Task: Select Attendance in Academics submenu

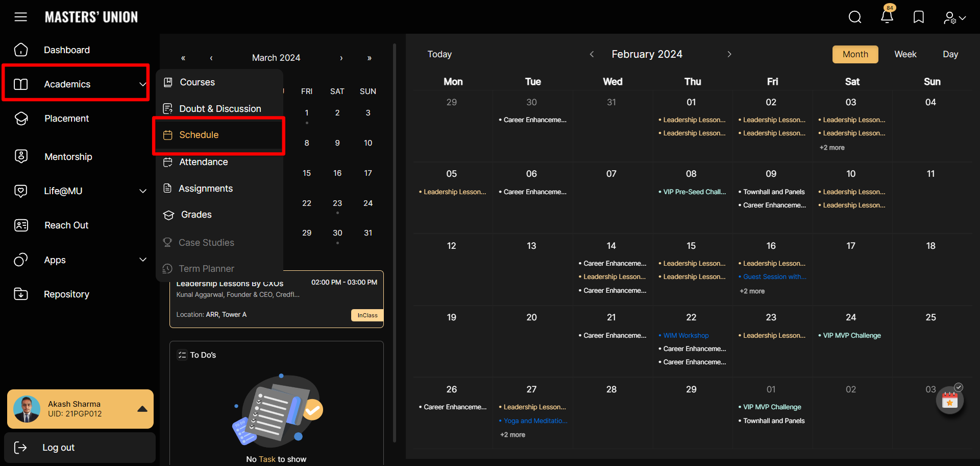Action: (x=203, y=162)
